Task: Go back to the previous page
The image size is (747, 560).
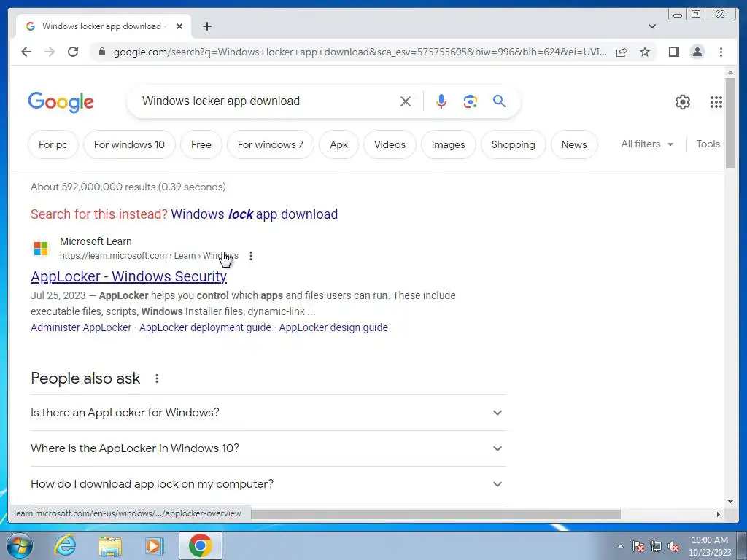Action: click(x=26, y=52)
